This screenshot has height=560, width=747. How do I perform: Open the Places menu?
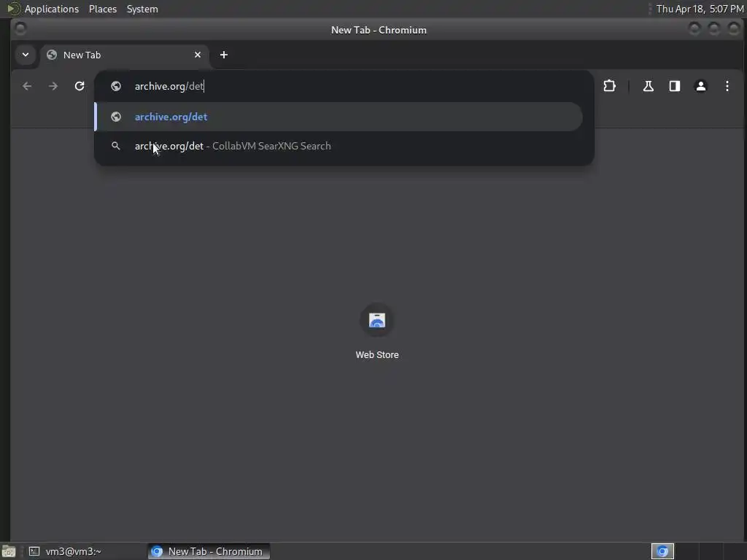(103, 9)
